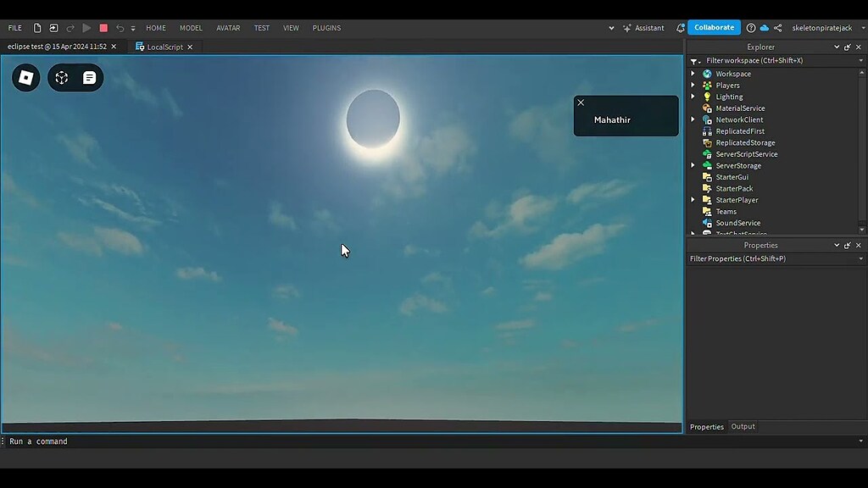Screen dimensions: 868x488
Task: Open the PLUGINS ribbon tab
Action: (326, 28)
